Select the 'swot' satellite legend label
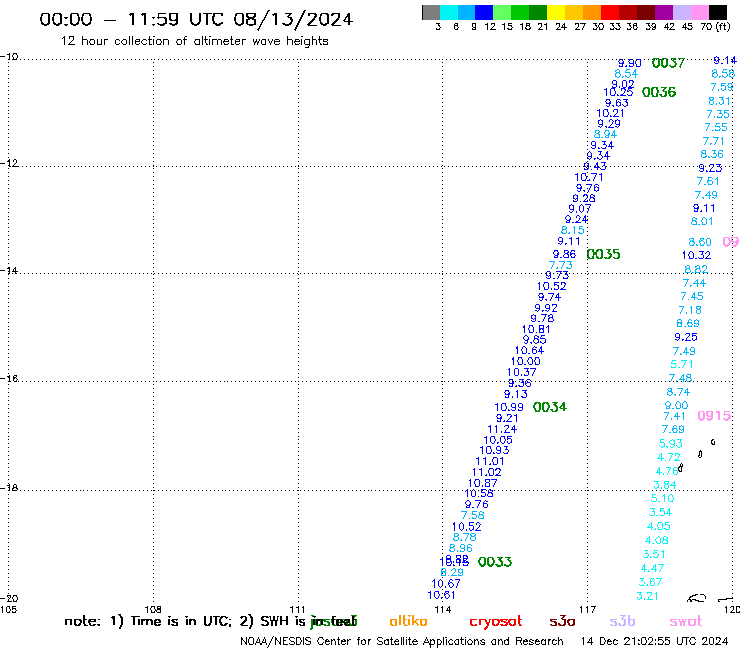740x650 pixels. click(686, 622)
